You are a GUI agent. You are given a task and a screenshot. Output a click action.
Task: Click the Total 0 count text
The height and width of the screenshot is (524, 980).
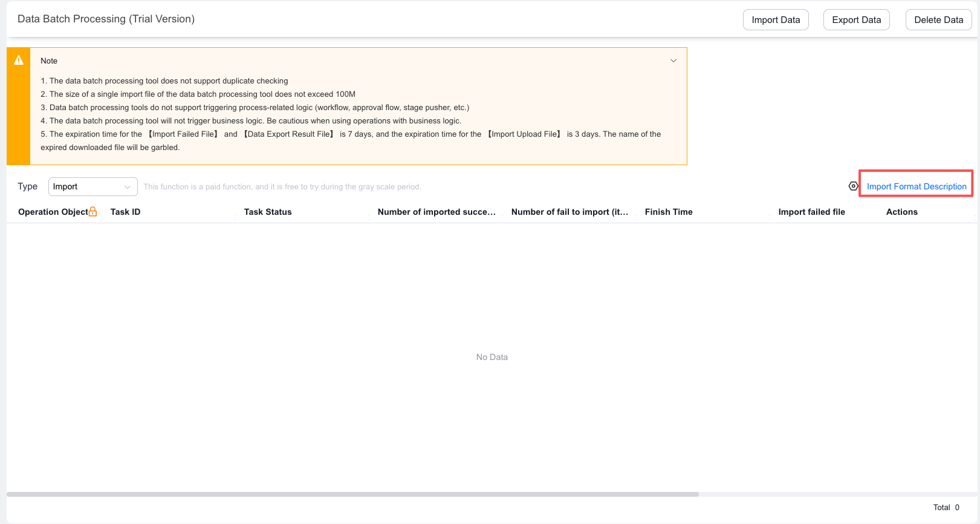[946, 507]
